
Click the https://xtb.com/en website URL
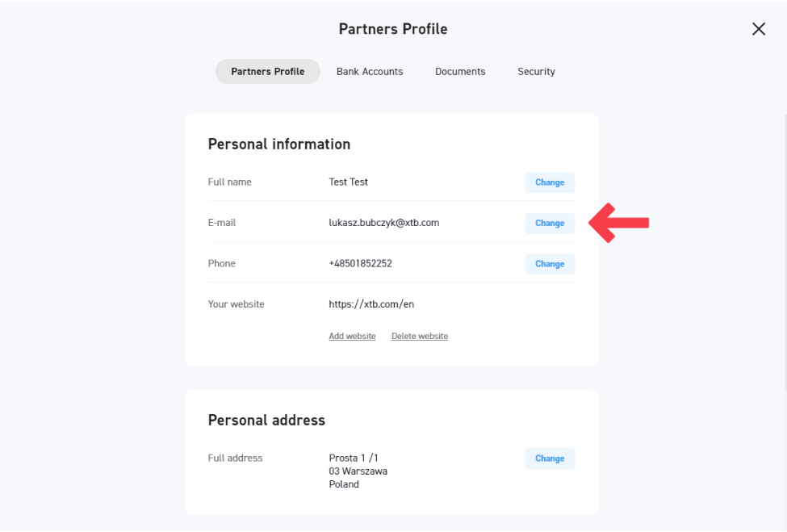tap(371, 304)
